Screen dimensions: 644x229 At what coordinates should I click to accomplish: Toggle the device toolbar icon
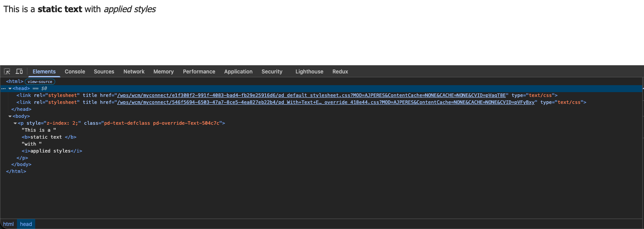coord(19,71)
